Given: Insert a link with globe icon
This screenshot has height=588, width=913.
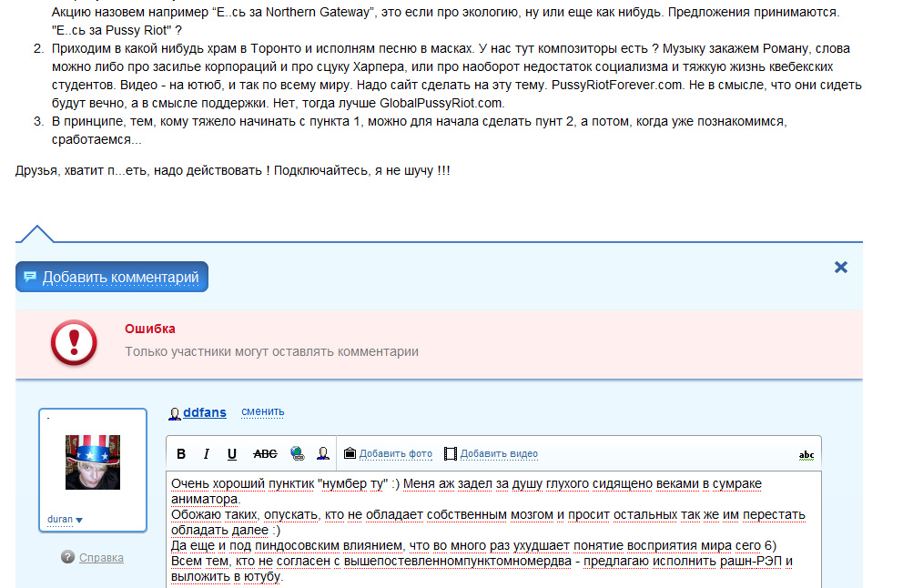Looking at the screenshot, I should [x=297, y=454].
